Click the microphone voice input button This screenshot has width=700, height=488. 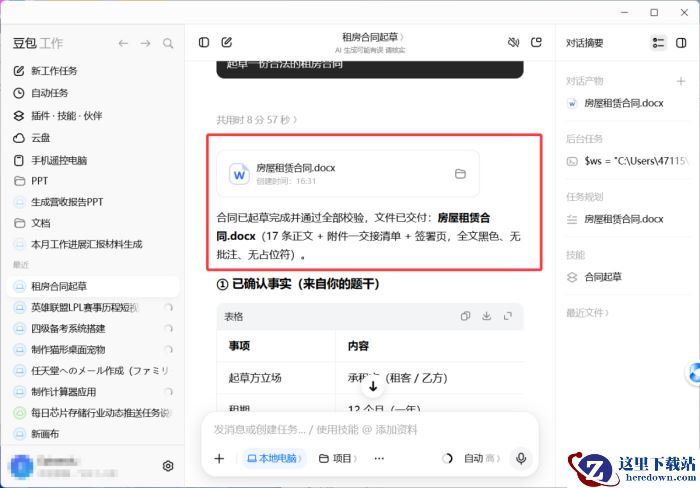521,459
